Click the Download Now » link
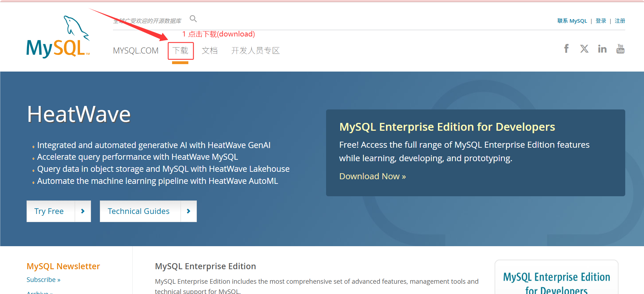644x294 pixels. 372,176
